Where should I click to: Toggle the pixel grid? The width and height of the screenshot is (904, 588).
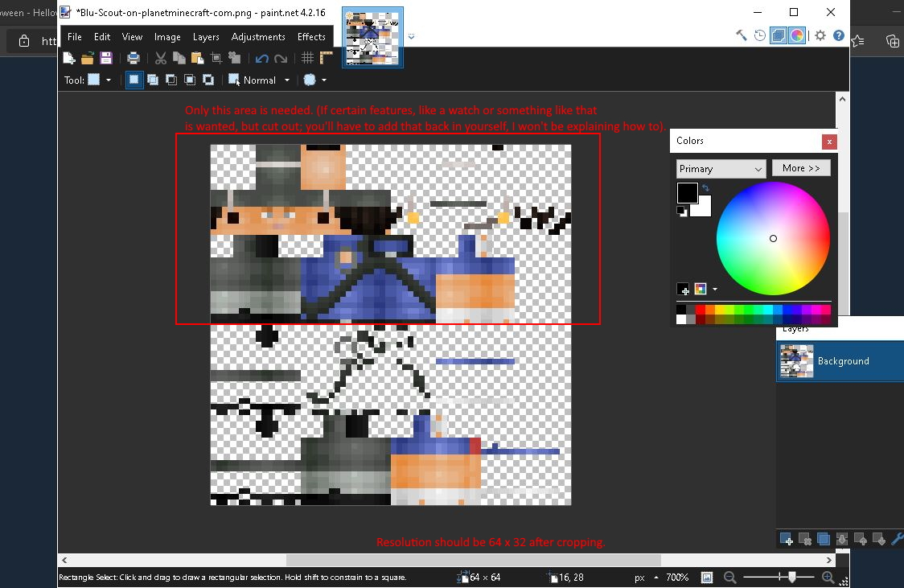pyautogui.click(x=307, y=58)
